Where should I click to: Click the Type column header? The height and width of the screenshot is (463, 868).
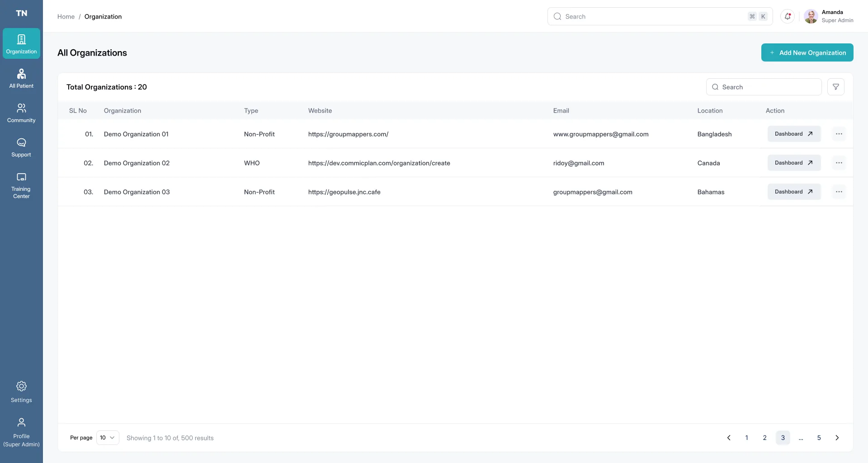pos(251,111)
